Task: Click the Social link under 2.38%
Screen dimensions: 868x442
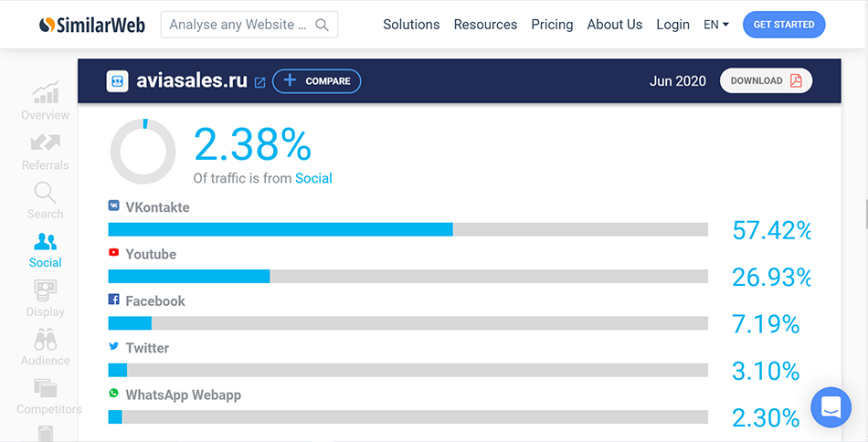Action: pos(313,178)
